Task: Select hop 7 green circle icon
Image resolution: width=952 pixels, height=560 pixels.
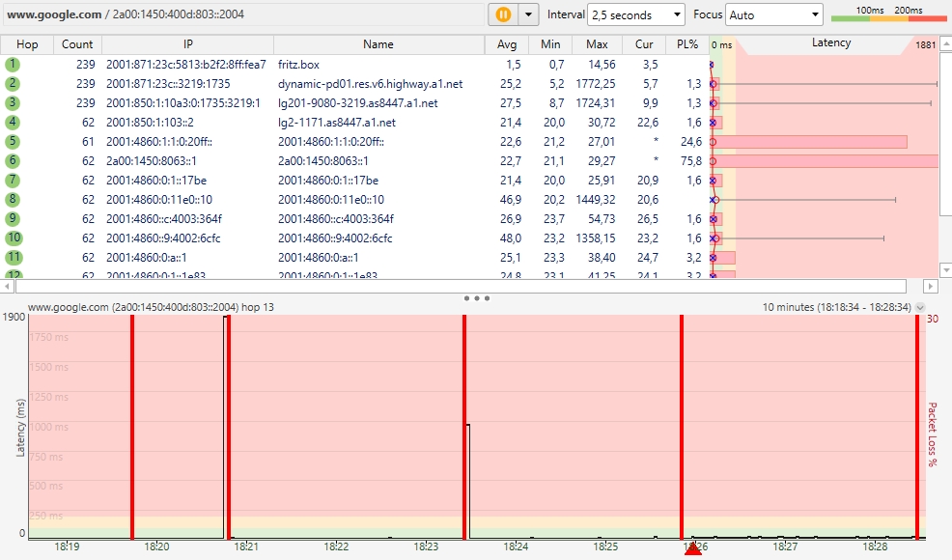Action: 13,180
